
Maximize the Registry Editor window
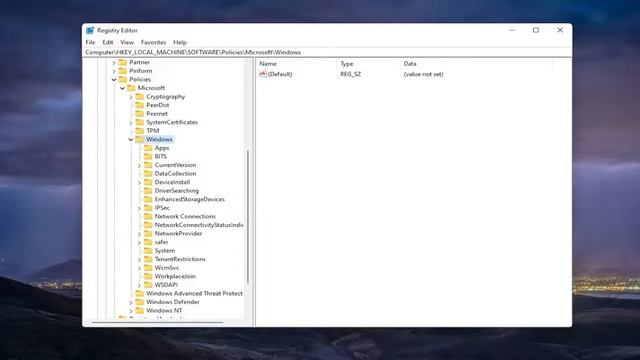(x=536, y=30)
